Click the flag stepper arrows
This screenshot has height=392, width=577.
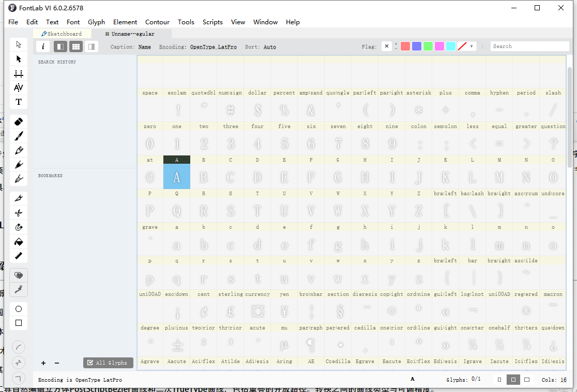[396, 46]
